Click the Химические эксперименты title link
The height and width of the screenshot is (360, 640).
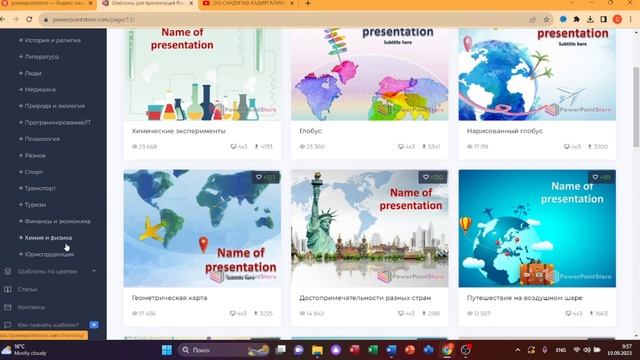[179, 131]
